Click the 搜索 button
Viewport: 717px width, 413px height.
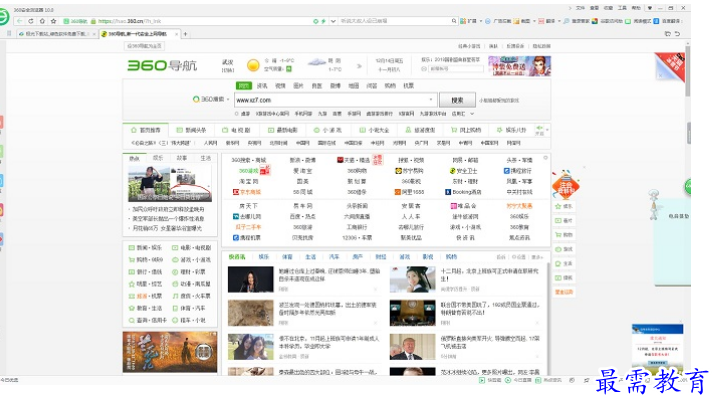[x=457, y=100]
